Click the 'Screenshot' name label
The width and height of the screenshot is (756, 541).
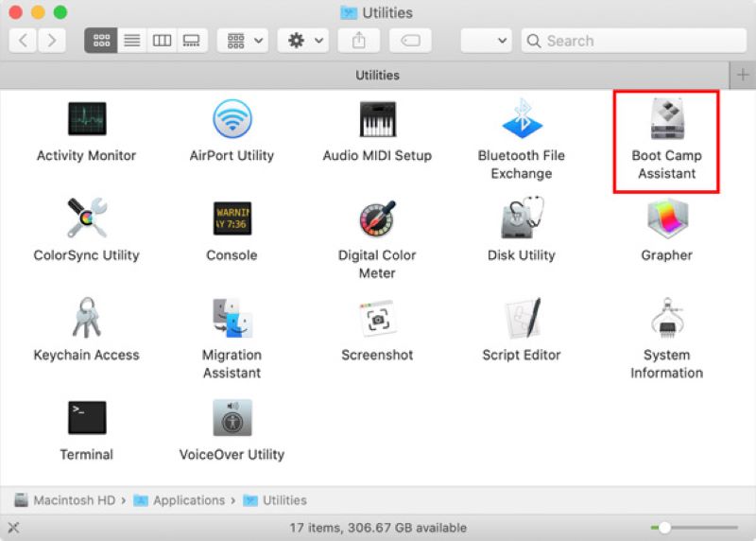click(377, 355)
